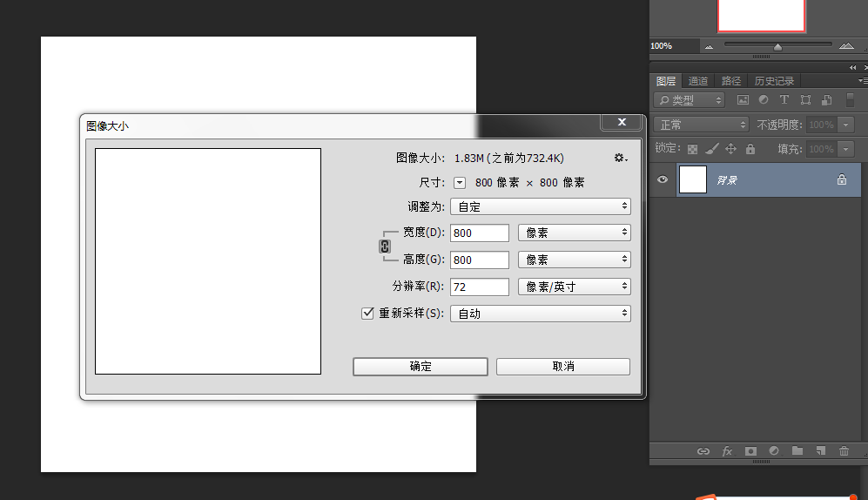
Task: Switch to the 路径 tab
Action: [x=731, y=81]
